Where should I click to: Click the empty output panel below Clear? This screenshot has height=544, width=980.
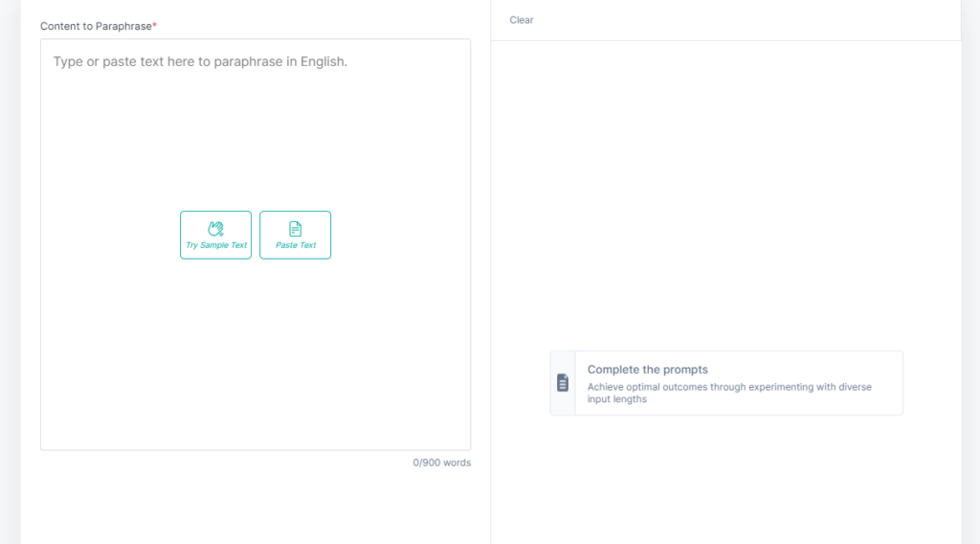click(725, 192)
